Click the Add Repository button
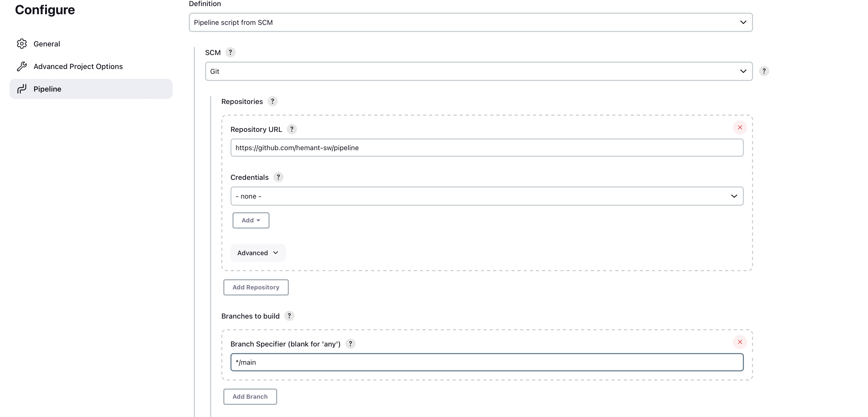868x417 pixels. click(x=256, y=287)
